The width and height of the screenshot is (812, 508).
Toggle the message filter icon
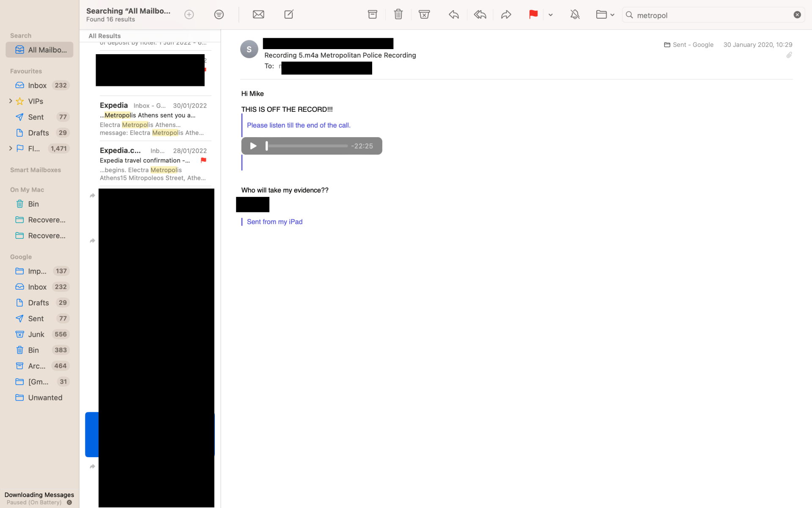[x=219, y=15]
